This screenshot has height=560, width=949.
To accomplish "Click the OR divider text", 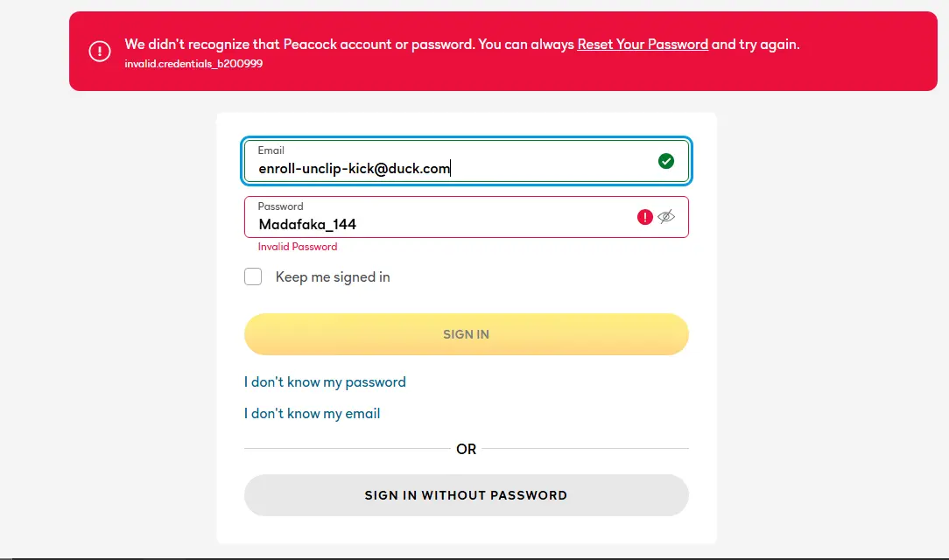I will (466, 449).
